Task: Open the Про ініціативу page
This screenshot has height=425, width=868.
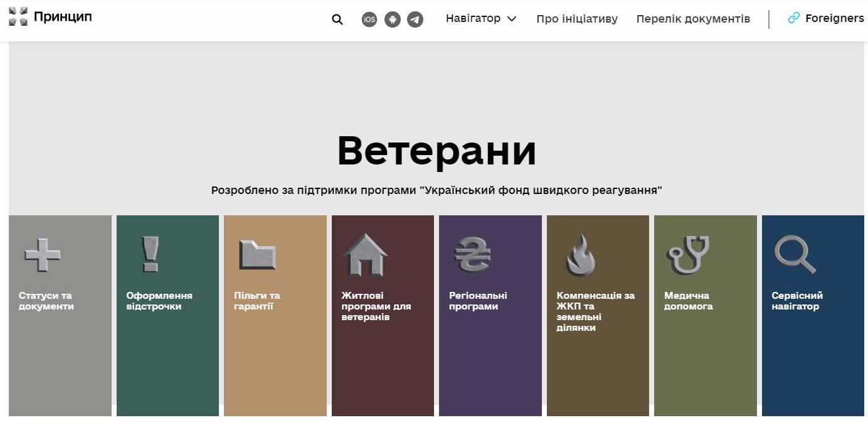Action: point(577,19)
